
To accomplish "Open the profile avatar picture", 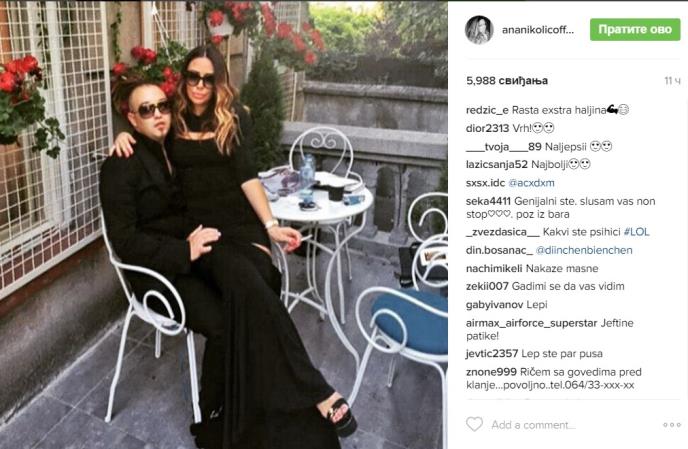I will click(479, 30).
